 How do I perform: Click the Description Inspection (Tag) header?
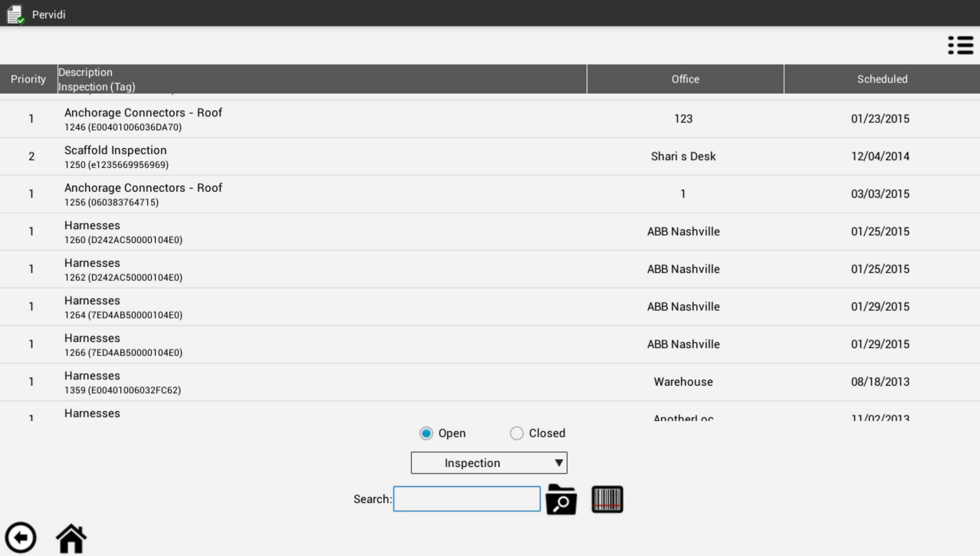97,79
